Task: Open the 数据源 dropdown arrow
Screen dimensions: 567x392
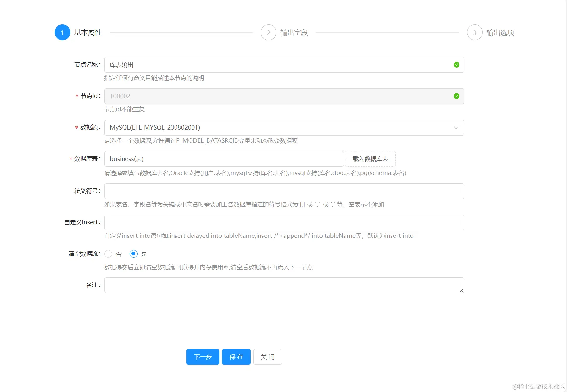Action: point(456,128)
